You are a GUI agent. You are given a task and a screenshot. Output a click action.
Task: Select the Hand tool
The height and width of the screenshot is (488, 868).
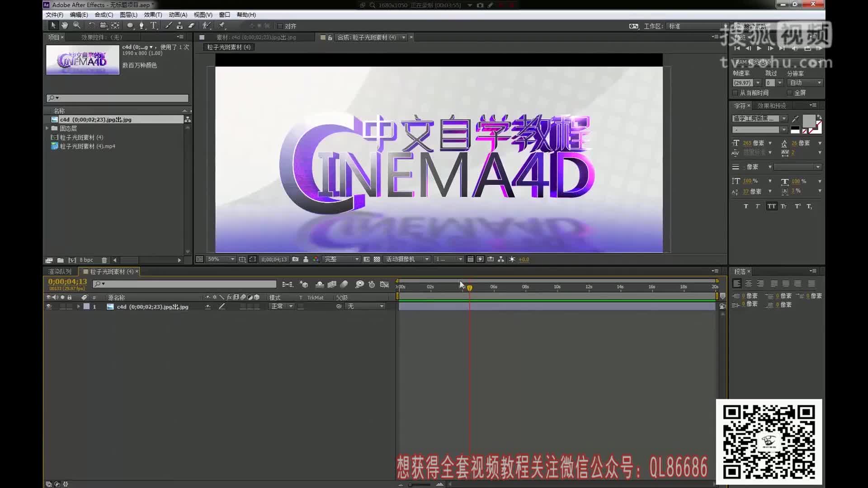tap(65, 26)
